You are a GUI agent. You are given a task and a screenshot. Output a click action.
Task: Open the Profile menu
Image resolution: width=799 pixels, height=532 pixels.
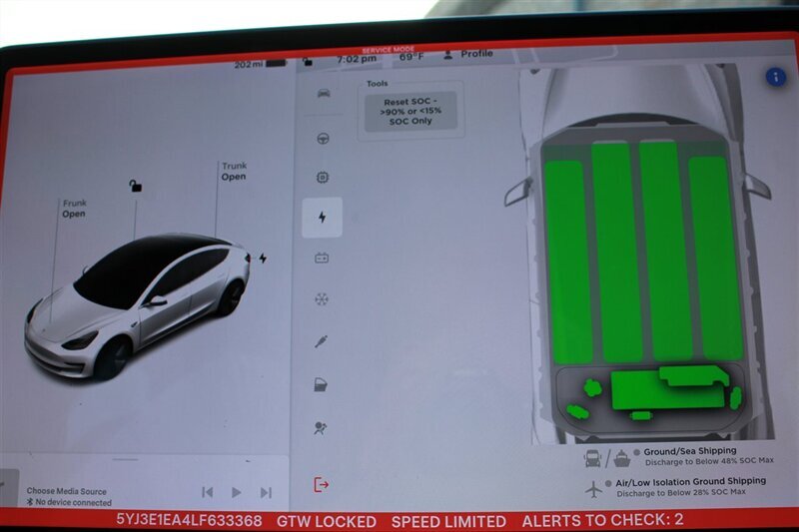468,54
